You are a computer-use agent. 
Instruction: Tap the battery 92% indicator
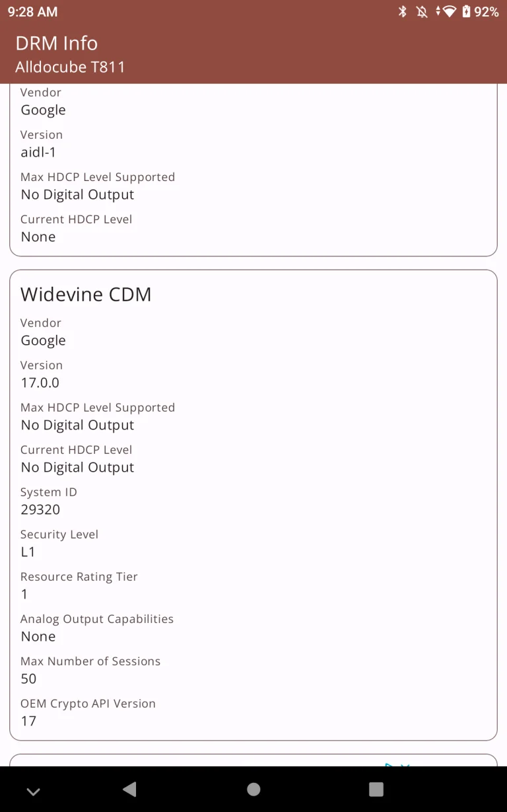click(x=481, y=12)
